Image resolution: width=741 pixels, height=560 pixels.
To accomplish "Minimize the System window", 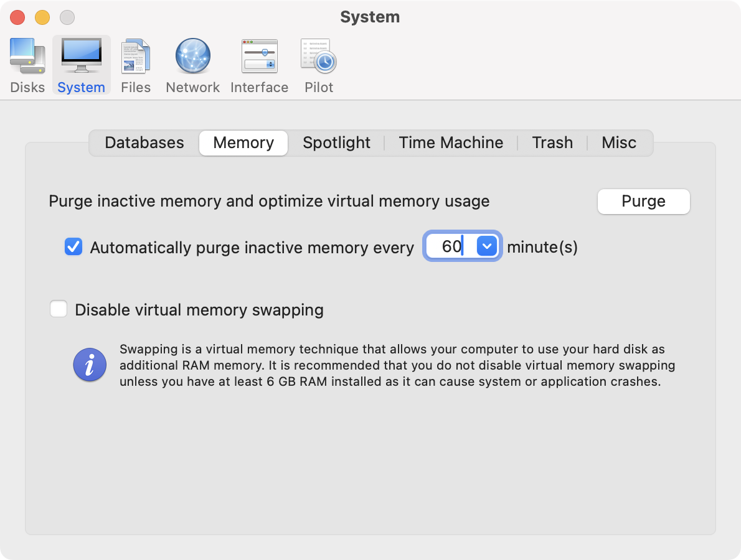I will (x=42, y=17).
